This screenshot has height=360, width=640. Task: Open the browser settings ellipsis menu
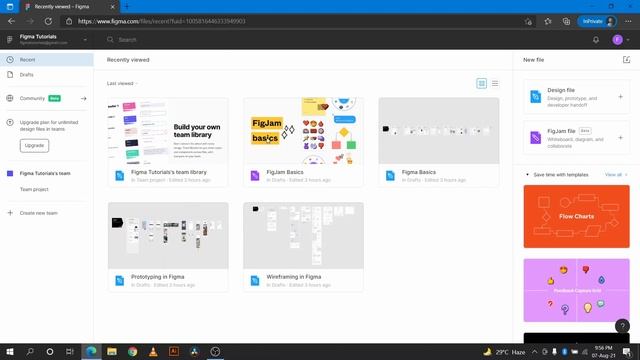coord(628,21)
